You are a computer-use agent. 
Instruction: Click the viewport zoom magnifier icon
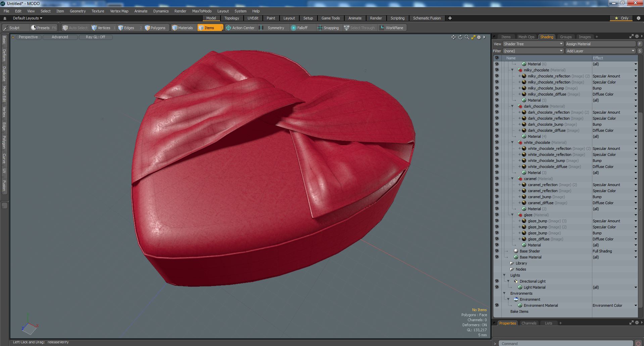(x=467, y=37)
